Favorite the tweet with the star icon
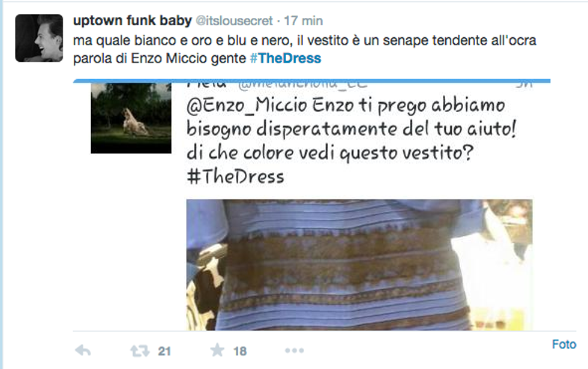The height and width of the screenshot is (369, 588). (217, 350)
